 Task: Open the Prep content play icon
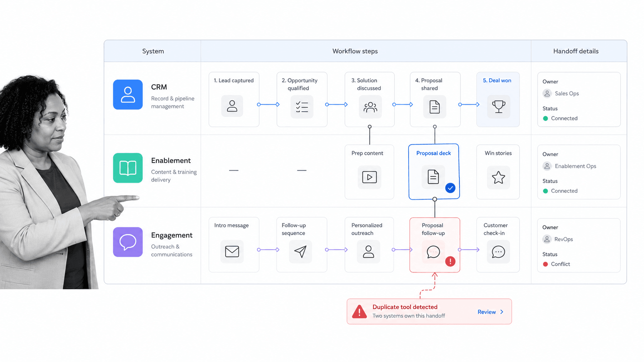[369, 177]
